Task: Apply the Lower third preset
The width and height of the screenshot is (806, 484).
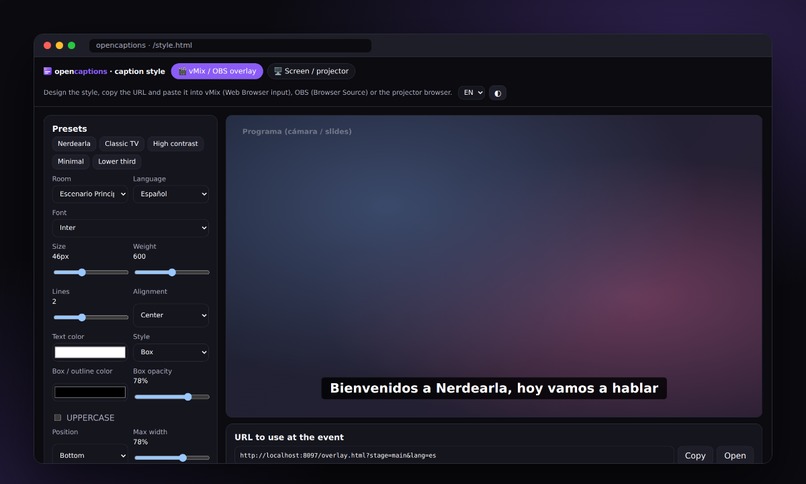Action: (117, 161)
